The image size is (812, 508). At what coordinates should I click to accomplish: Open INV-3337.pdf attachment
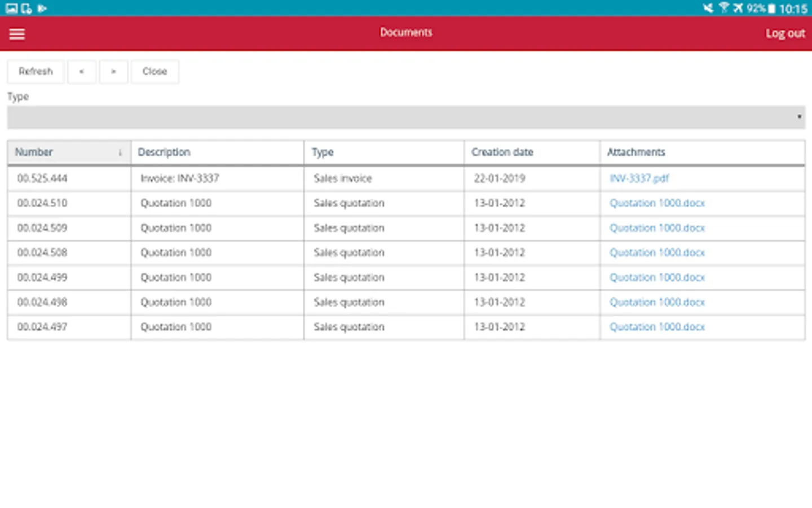(x=639, y=178)
